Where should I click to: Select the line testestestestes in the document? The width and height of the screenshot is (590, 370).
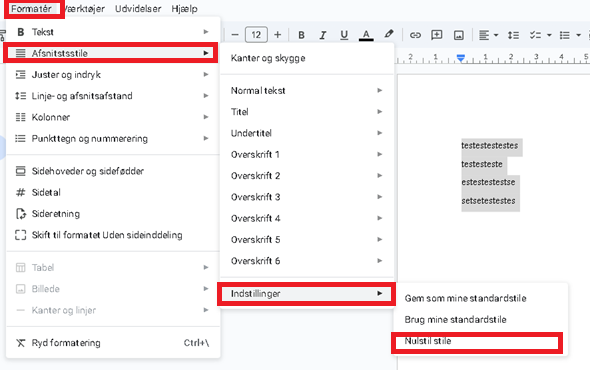pos(490,146)
